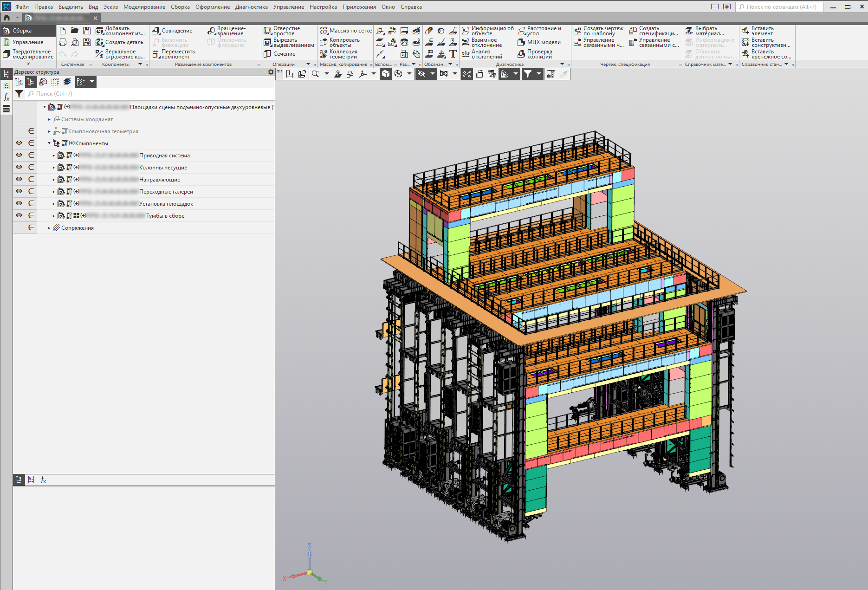Image resolution: width=868 pixels, height=590 pixels.
Task: Open the Диагностика menu
Action: coord(251,7)
